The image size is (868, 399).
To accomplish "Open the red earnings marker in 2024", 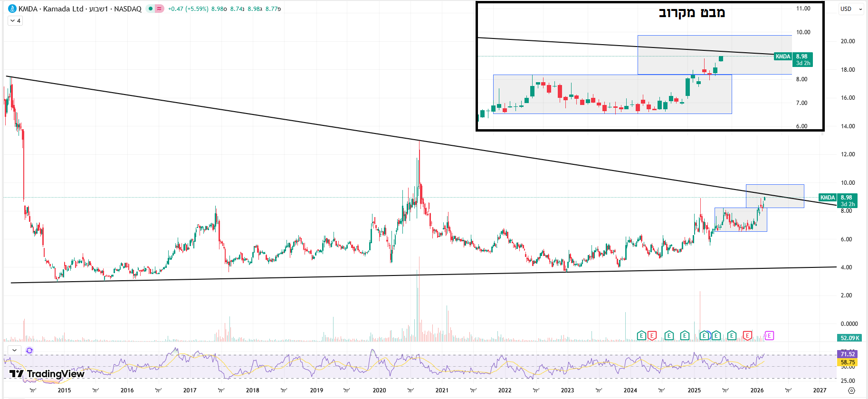I will 652,336.
